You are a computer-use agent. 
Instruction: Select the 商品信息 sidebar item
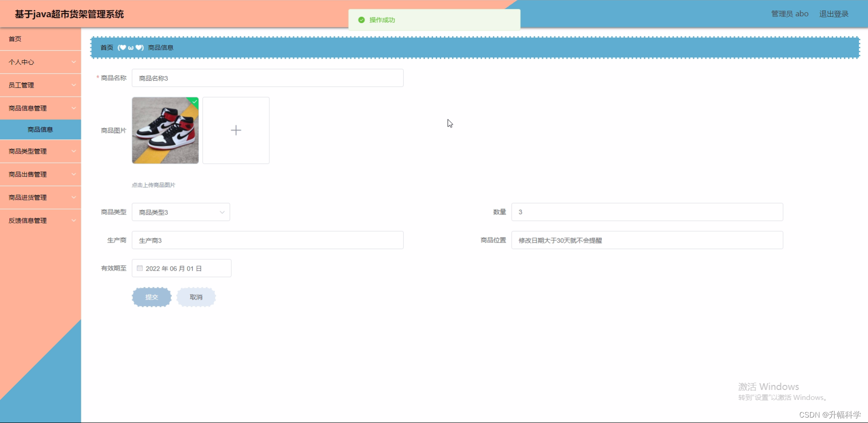pyautogui.click(x=40, y=129)
